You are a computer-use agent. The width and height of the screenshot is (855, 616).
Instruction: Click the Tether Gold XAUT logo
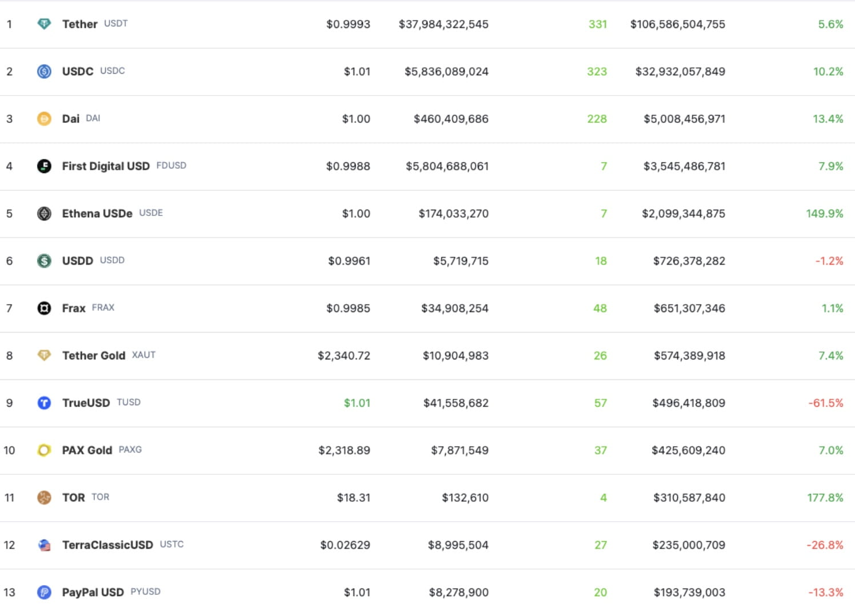(x=45, y=355)
